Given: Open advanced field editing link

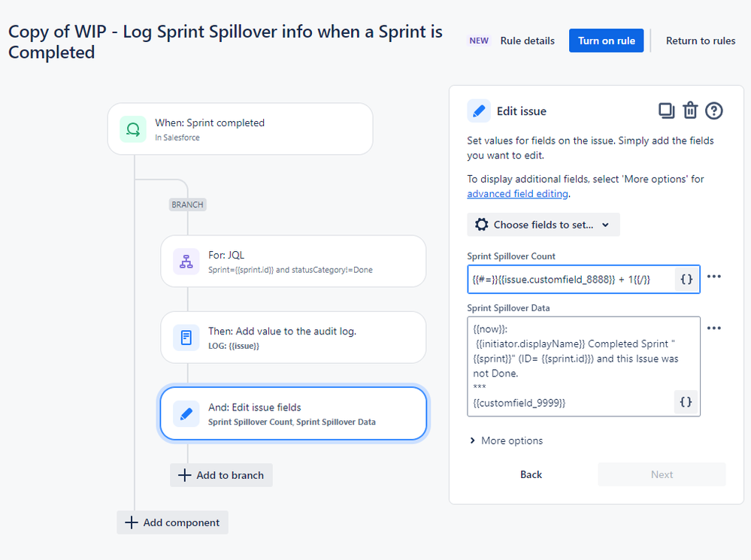Looking at the screenshot, I should [517, 193].
